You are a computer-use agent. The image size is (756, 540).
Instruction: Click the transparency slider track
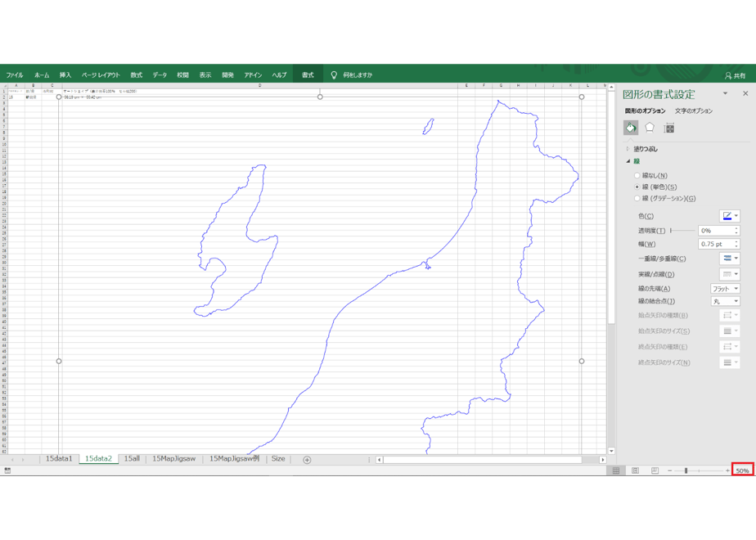click(x=682, y=231)
